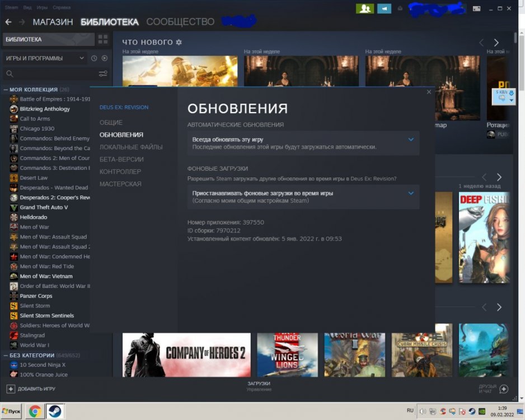Go to the Магазин section

pos(53,22)
